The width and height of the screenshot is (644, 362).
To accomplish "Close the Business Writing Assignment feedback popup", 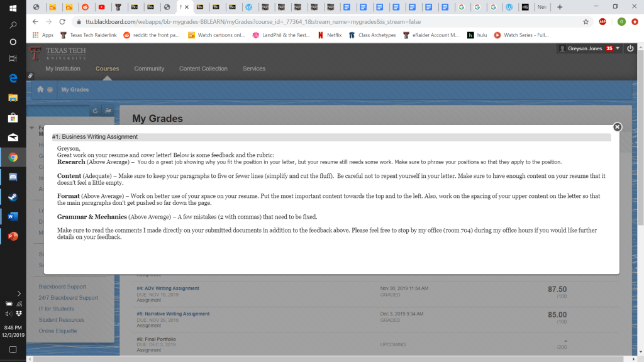I will (x=617, y=127).
